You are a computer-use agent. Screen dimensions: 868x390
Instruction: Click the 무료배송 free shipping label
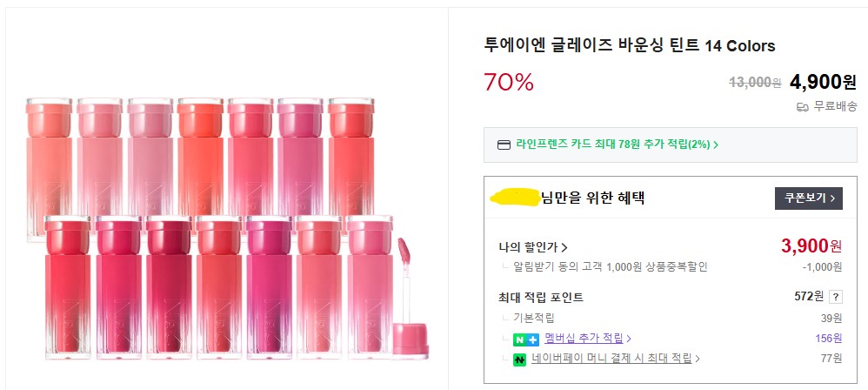[835, 106]
